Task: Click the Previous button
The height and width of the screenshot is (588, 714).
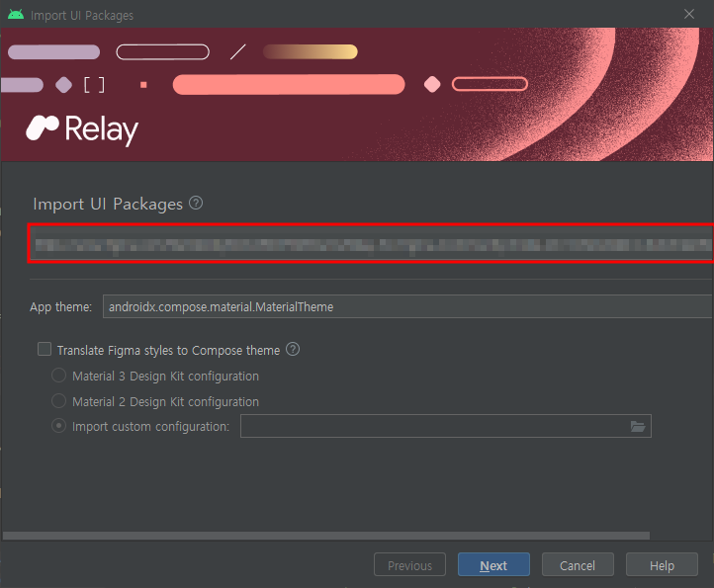Action: (409, 565)
